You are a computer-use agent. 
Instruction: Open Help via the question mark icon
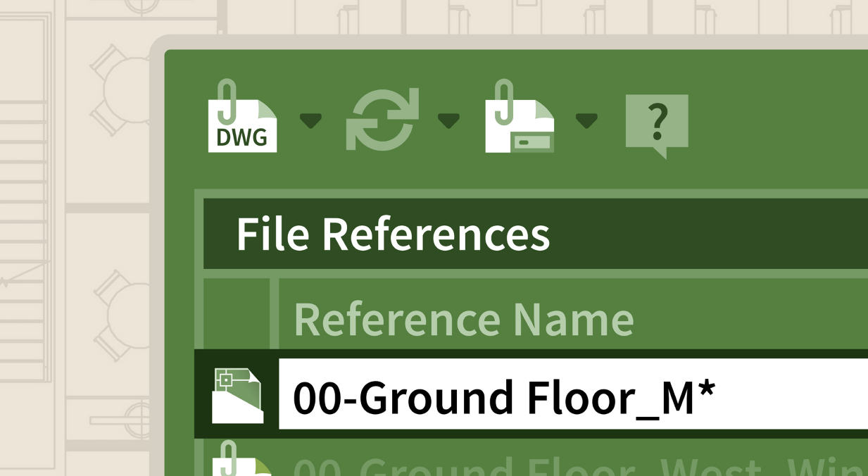(657, 125)
